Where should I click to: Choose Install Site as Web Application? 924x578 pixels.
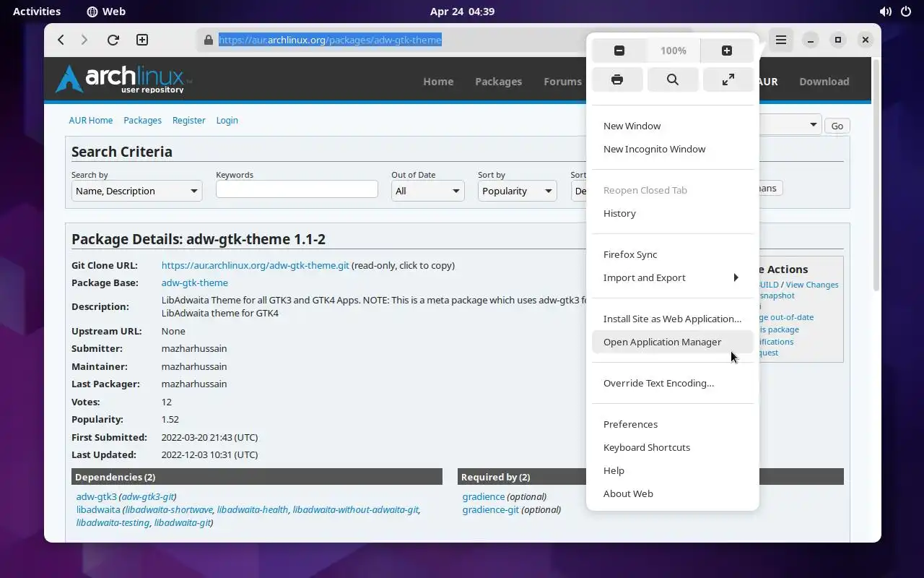(673, 319)
